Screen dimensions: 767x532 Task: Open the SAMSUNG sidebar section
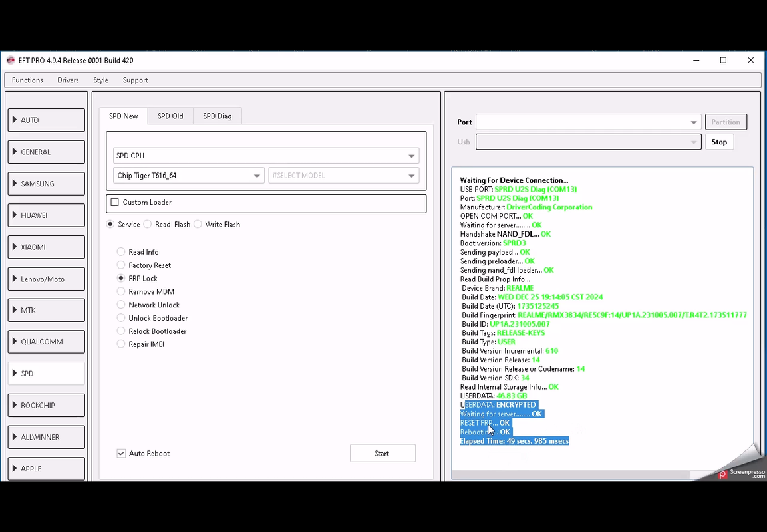tap(47, 184)
